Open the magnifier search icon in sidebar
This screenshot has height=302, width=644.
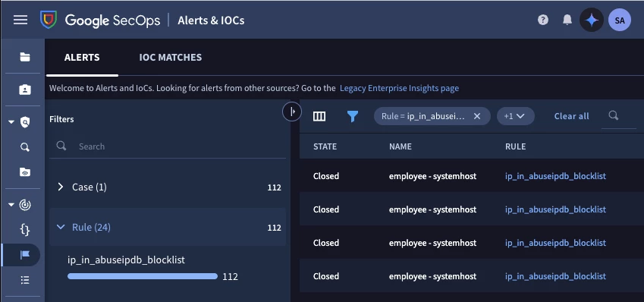pyautogui.click(x=25, y=147)
